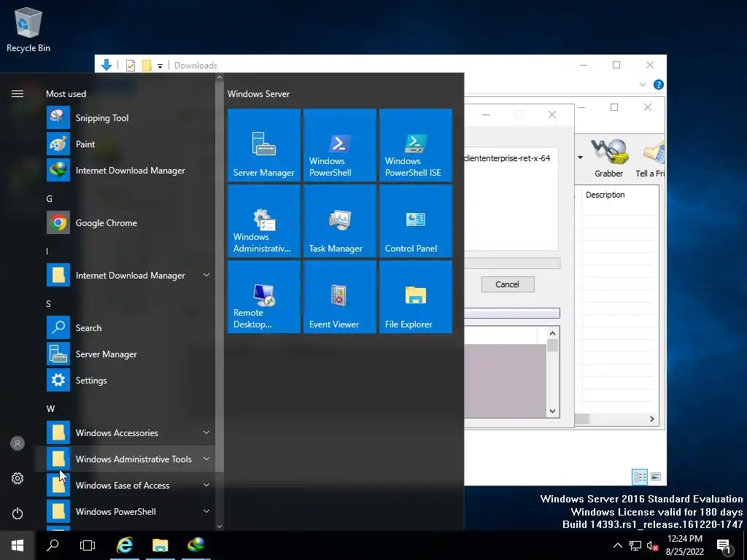Show hidden tray icons chevron
Image resolution: width=747 pixels, height=560 pixels.
coord(617,545)
